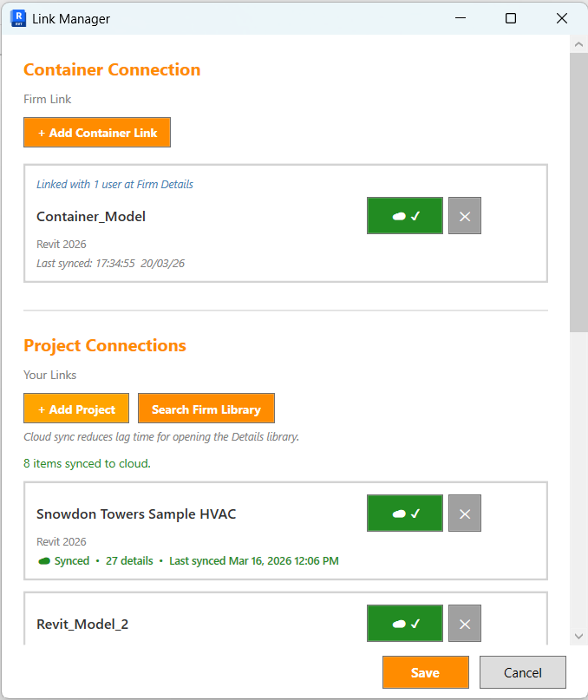The height and width of the screenshot is (700, 588).
Task: Remove Snowdon Towers Sample HVAC link
Action: point(465,514)
